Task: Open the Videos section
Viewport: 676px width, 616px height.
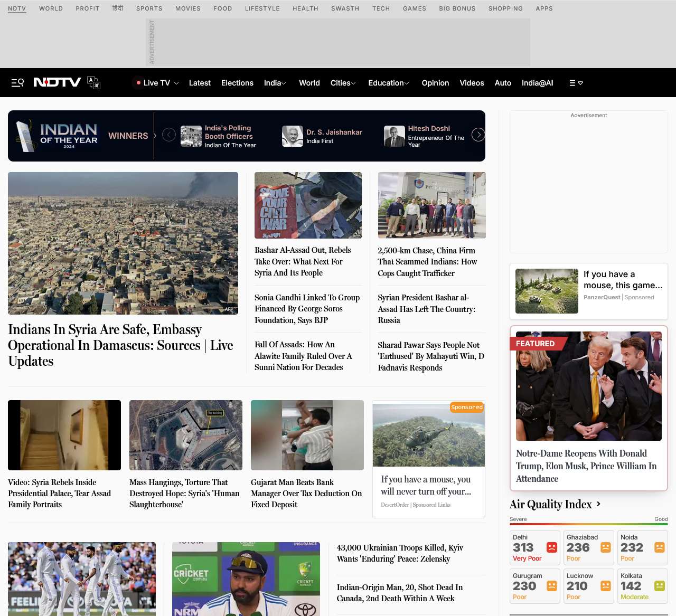Action: pos(472,83)
